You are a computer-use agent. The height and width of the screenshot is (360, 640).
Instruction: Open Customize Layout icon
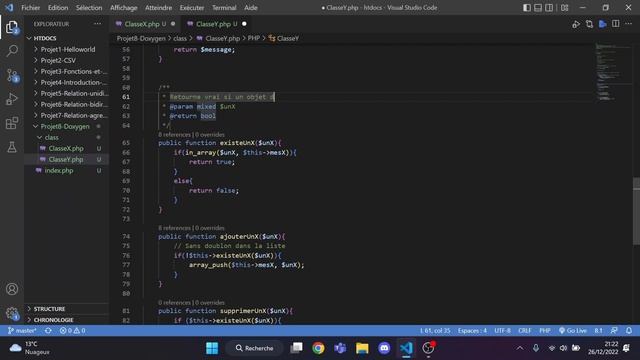coord(564,8)
